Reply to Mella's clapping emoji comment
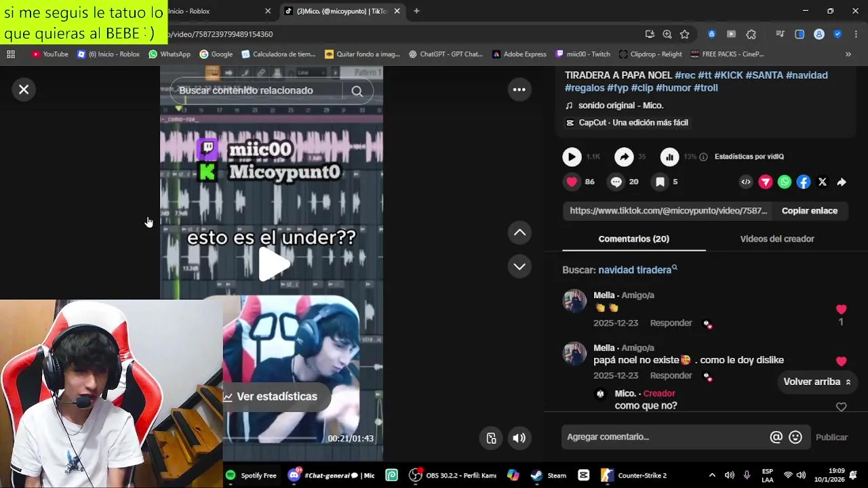Viewport: 868px width, 488px height. (x=671, y=323)
